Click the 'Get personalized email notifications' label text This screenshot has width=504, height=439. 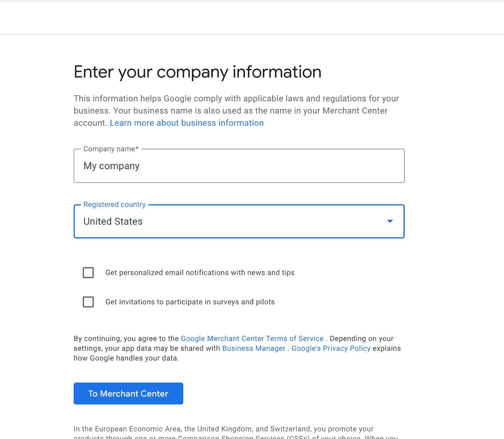point(200,273)
